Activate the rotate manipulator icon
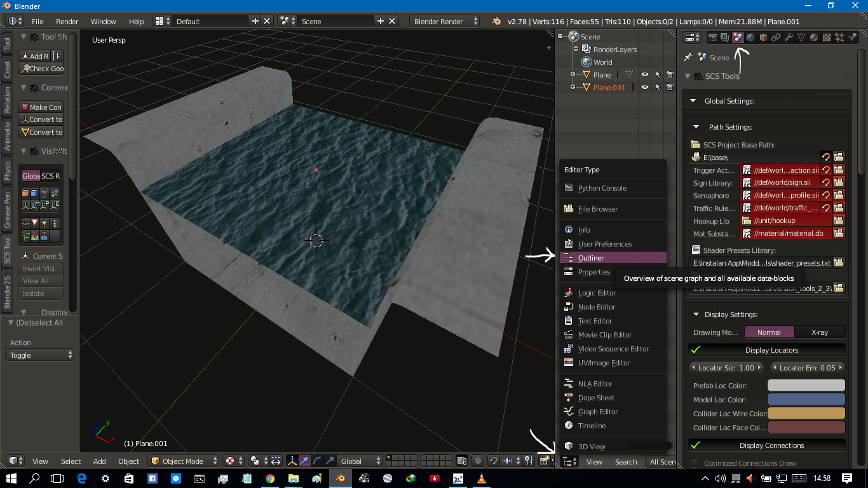The image size is (868, 488). coord(317,461)
